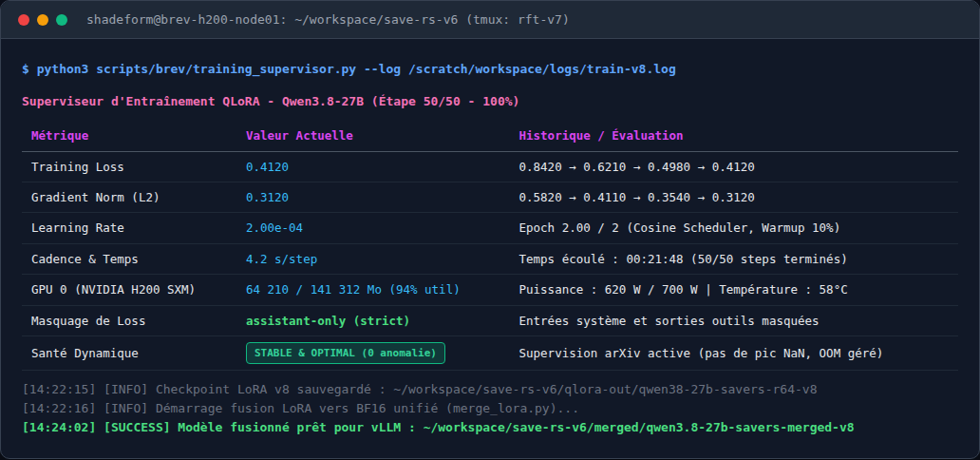980x460 pixels.
Task: Click the assistant-only (strict) value
Action: tap(329, 321)
